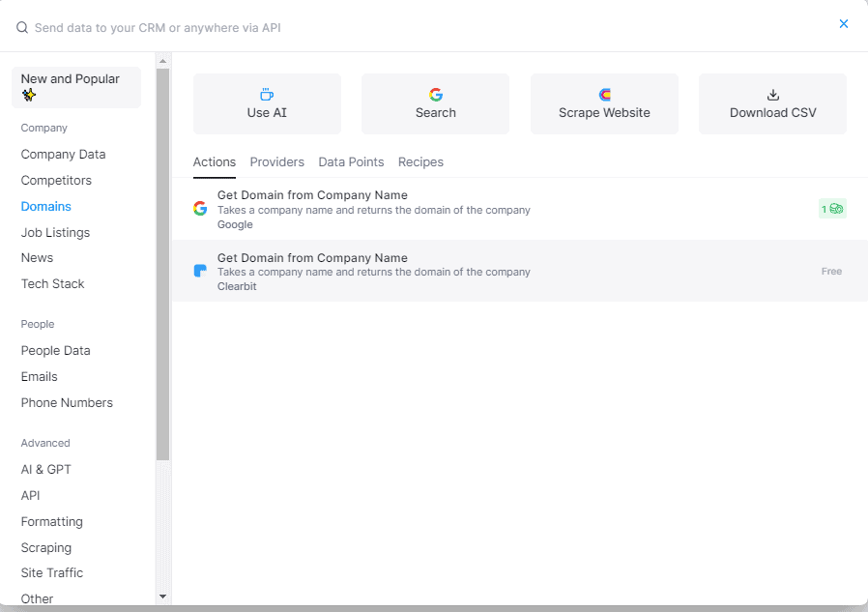This screenshot has height=612, width=868.
Task: Click the Scrape Website colorful icon
Action: (x=605, y=95)
